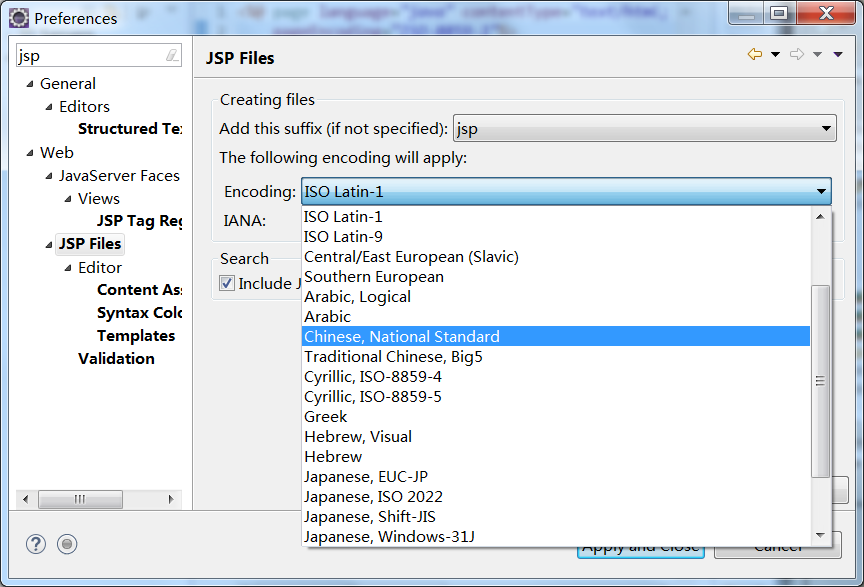The image size is (864, 587).
Task: Select JSP Tag Registry tree item
Action: coord(139,221)
